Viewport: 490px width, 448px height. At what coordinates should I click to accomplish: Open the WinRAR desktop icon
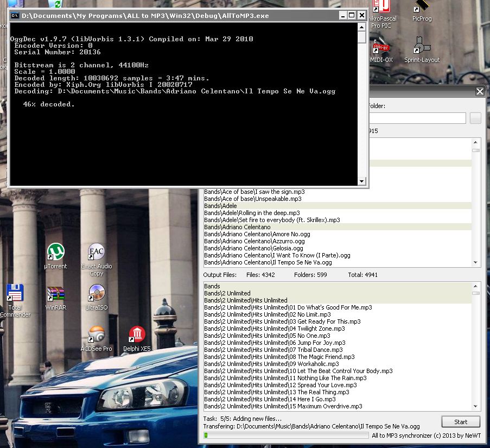tap(55, 294)
